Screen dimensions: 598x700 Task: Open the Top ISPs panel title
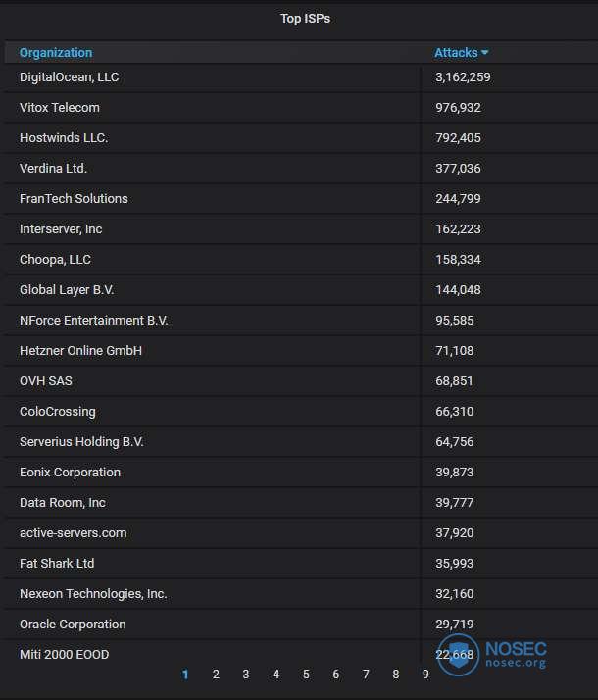[305, 19]
